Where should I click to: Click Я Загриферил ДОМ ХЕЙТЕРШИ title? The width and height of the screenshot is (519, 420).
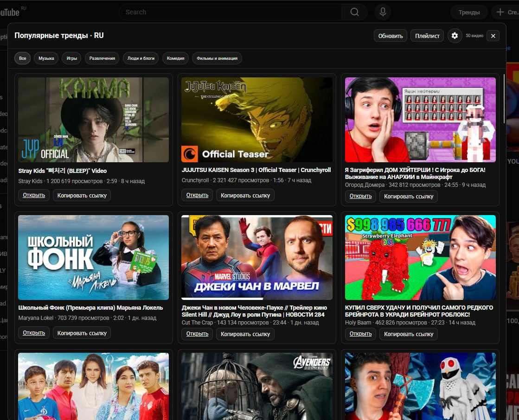tap(415, 173)
